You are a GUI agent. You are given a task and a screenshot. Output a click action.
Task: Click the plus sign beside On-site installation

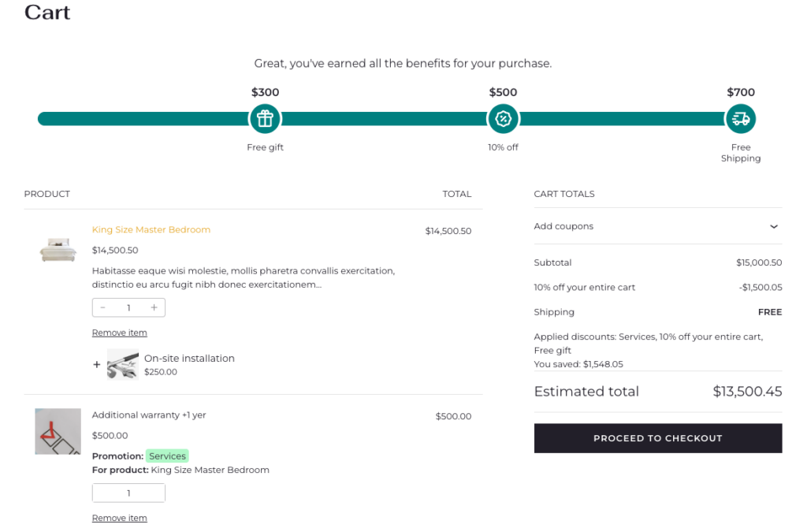click(97, 365)
